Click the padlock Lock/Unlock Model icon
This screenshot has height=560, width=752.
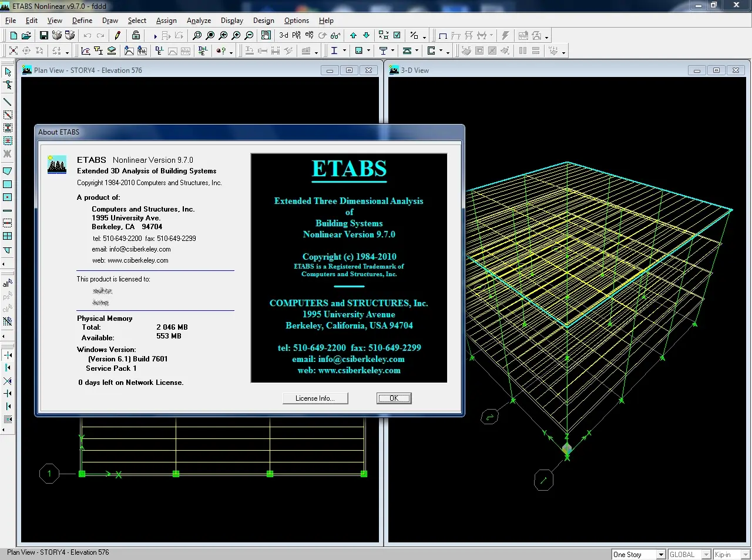click(x=136, y=35)
